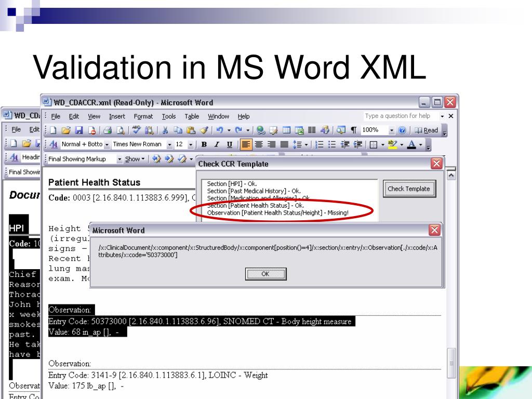Increase the paragraph indent
Image resolution: width=532 pixels, height=399 pixels.
tap(357, 144)
